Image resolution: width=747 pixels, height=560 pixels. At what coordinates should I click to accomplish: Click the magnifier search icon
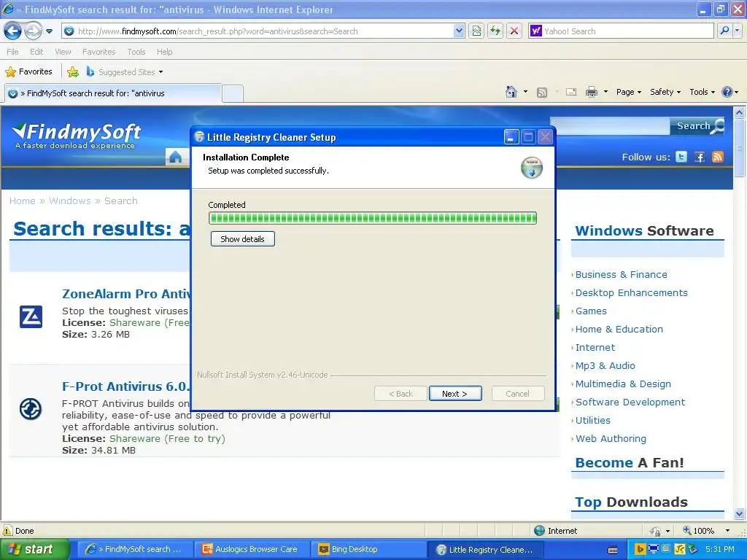724,31
